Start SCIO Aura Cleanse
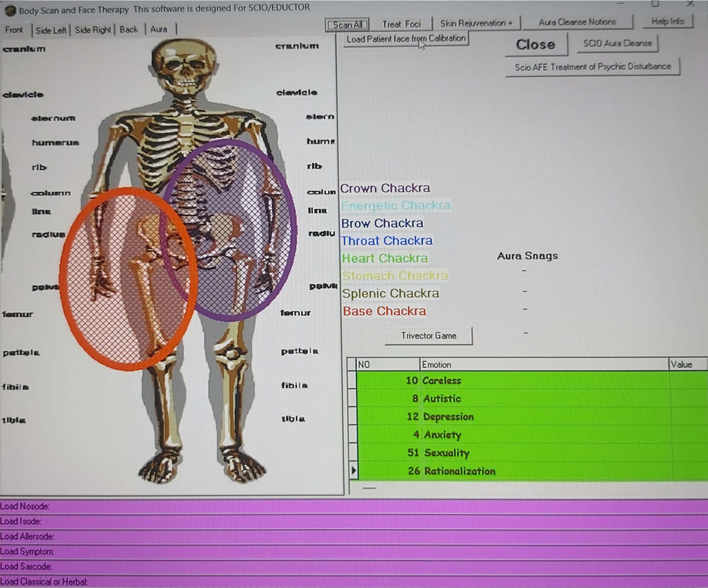 (617, 44)
